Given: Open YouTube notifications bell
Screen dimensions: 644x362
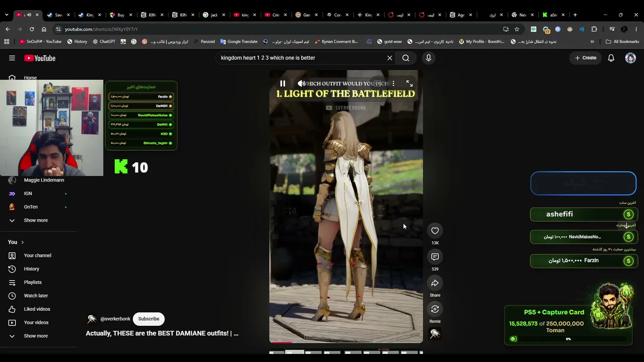Looking at the screenshot, I should pos(611,58).
